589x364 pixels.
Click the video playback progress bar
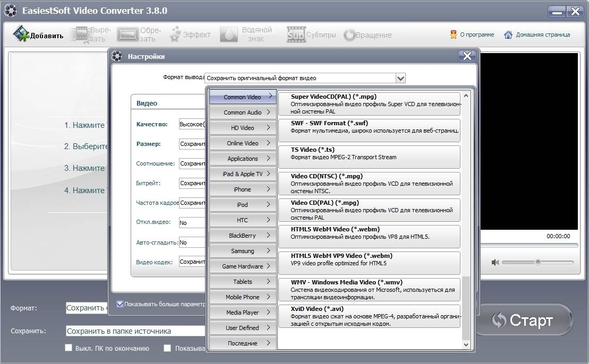coord(530,246)
